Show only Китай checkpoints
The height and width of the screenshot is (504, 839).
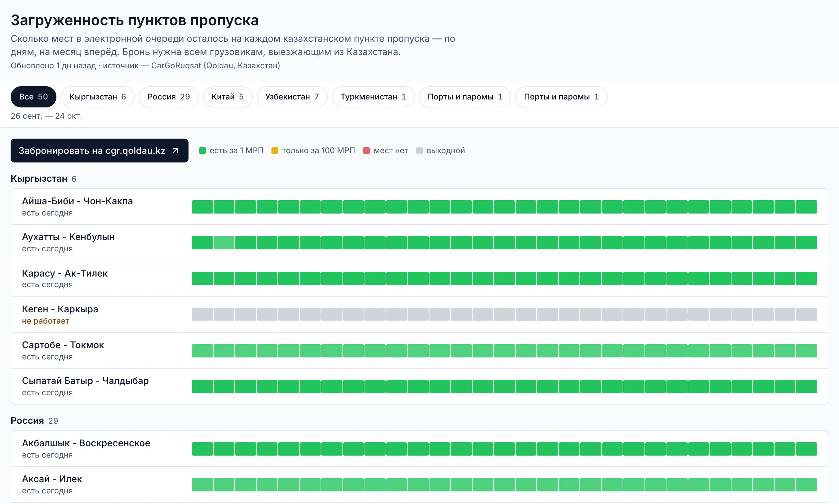point(228,97)
